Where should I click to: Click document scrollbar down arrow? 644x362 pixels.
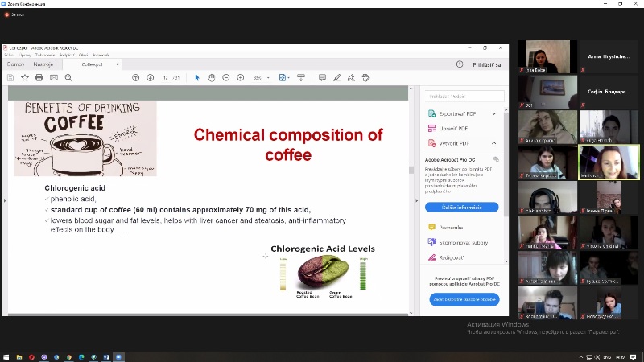point(411,313)
